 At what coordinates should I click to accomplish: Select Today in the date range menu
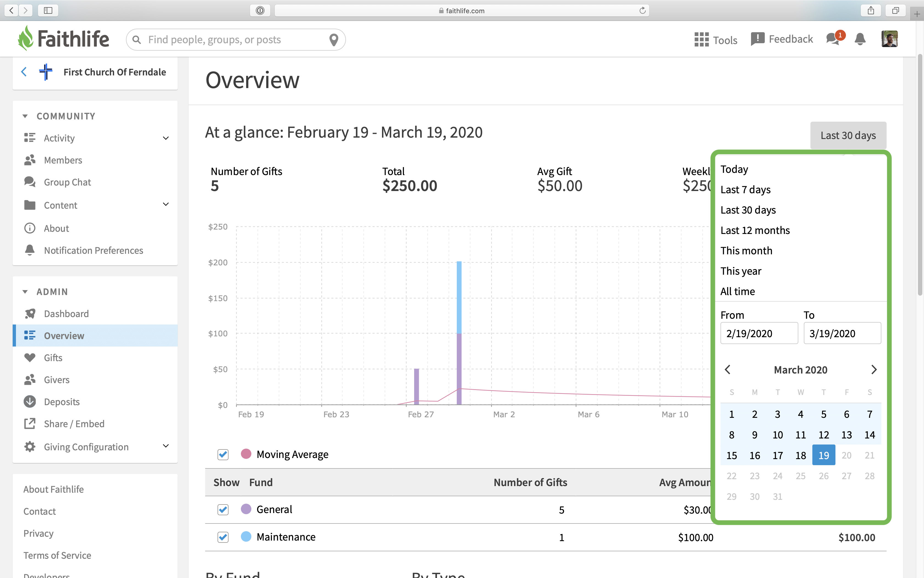[x=734, y=169]
